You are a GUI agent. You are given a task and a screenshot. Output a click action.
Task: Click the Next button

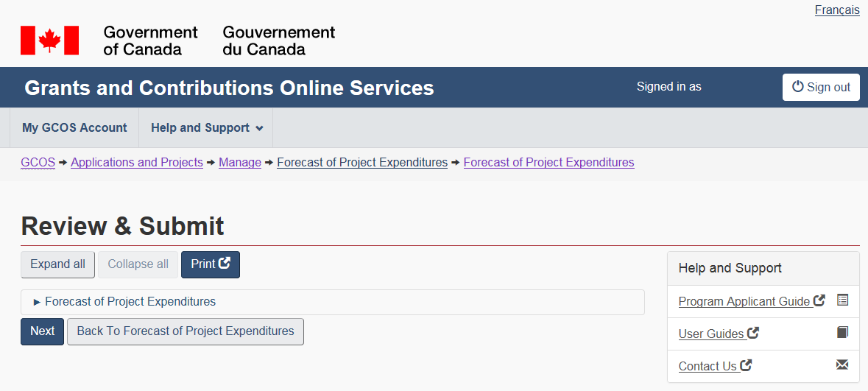pos(42,331)
